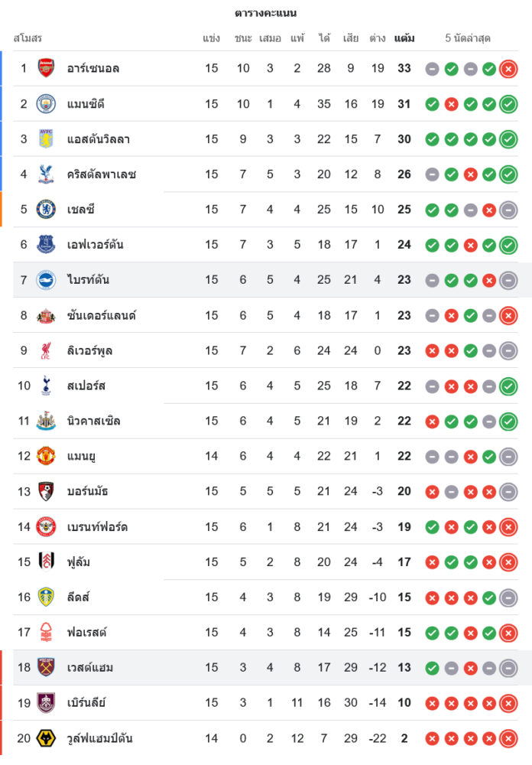Viewport: 532px width, 765px height.
Task: Open the นิวคาสเซิล team link
Action: tap(93, 421)
